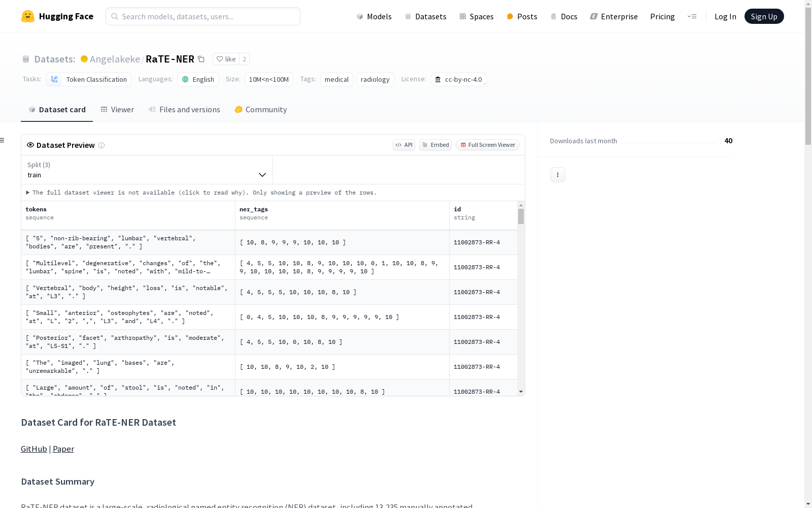
Task: Click the 10M<n<100M size tag
Action: click(x=269, y=79)
